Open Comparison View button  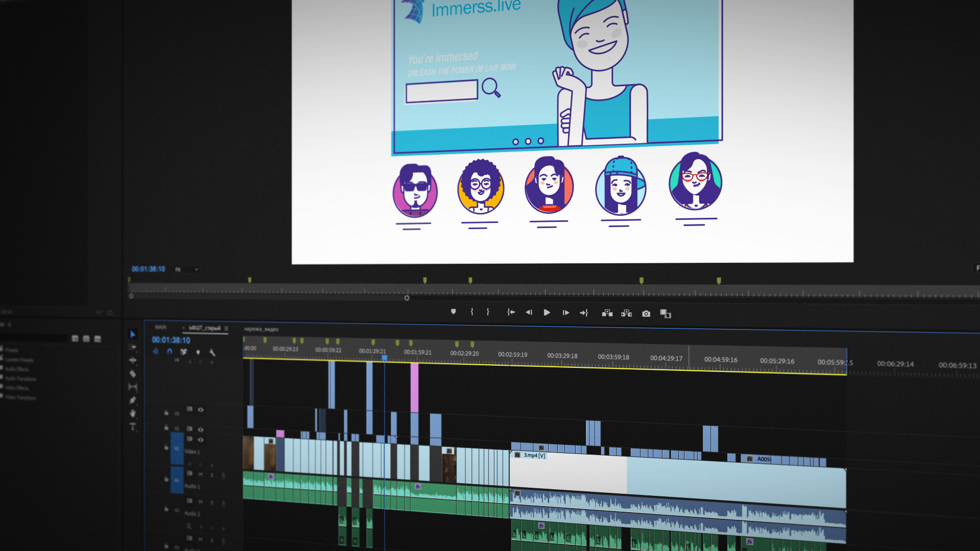coord(666,314)
